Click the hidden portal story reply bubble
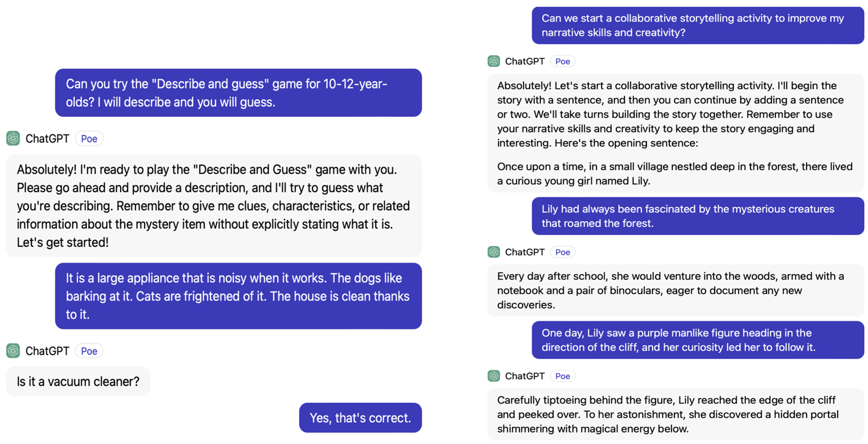Image resolution: width=868 pixels, height=444 pixels. coord(676,414)
